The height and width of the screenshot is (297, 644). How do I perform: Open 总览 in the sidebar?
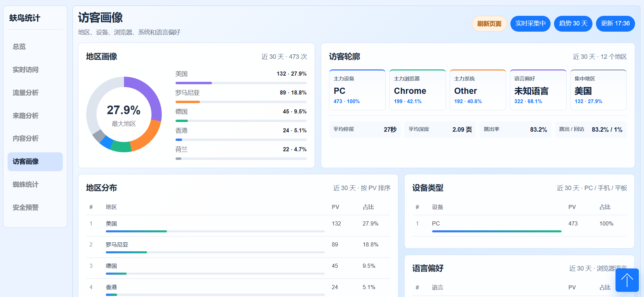pos(35,47)
